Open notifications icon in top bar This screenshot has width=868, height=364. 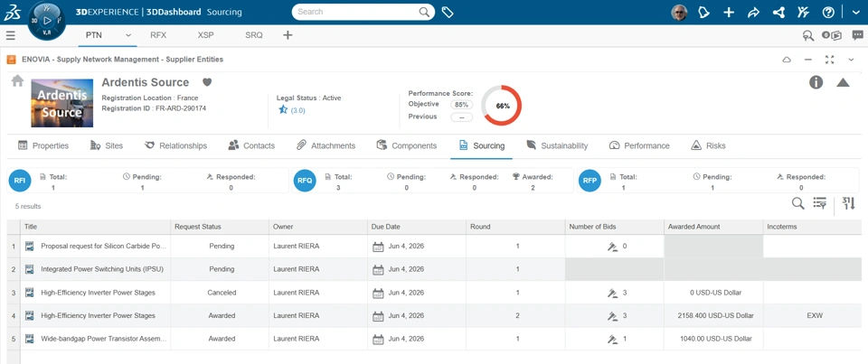[703, 12]
